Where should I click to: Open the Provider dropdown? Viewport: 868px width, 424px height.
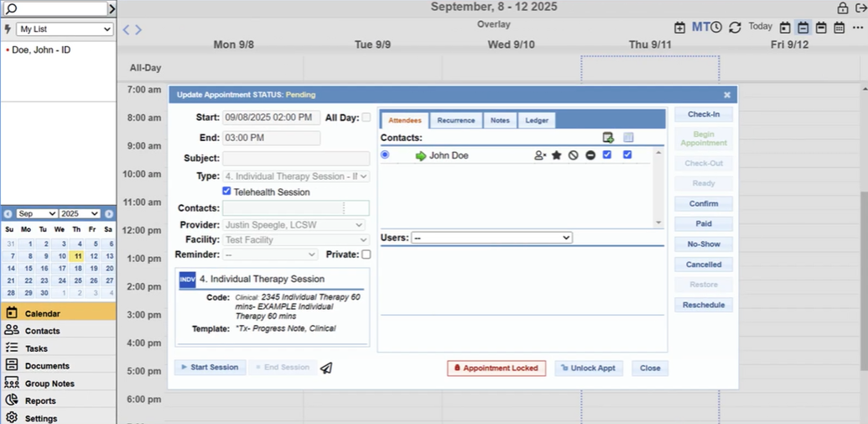pos(294,225)
